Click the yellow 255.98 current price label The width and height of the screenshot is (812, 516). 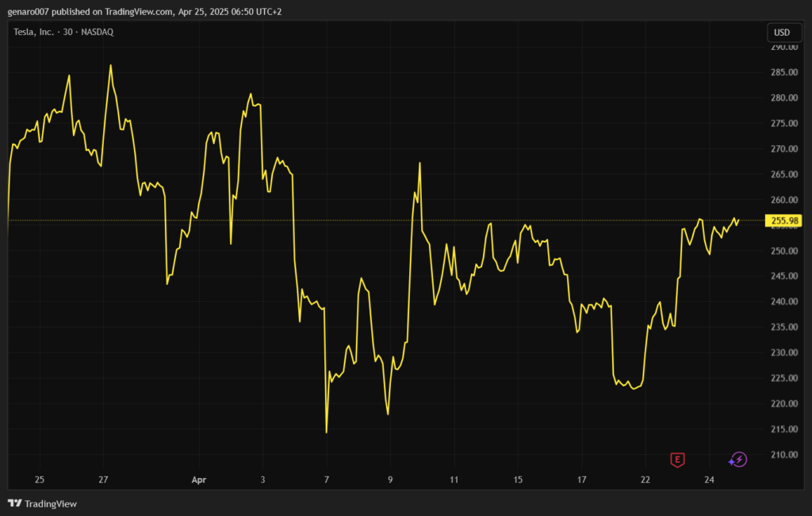781,220
